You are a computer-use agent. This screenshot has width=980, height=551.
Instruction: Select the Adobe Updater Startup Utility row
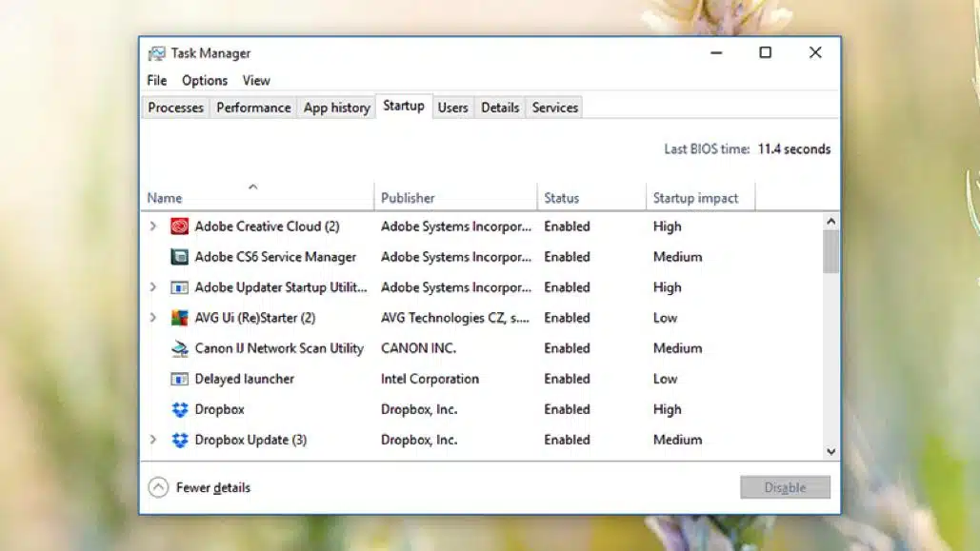[x=281, y=287]
